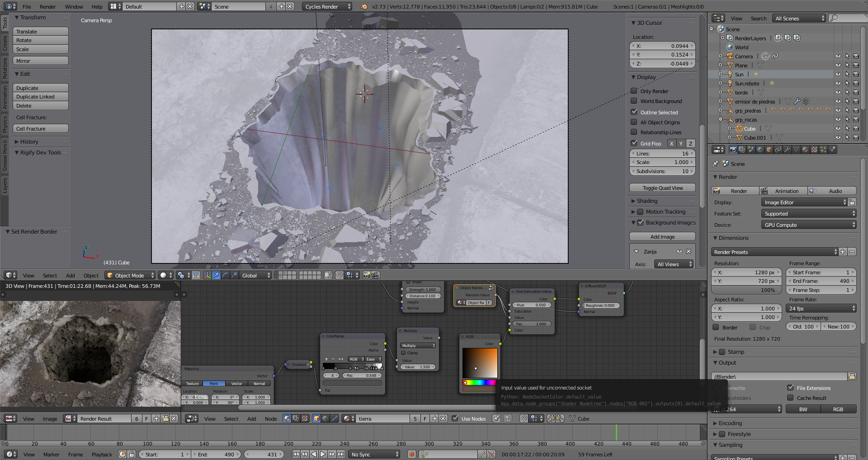Click the timeline record button
The height and width of the screenshot is (460, 868).
pyautogui.click(x=411, y=454)
